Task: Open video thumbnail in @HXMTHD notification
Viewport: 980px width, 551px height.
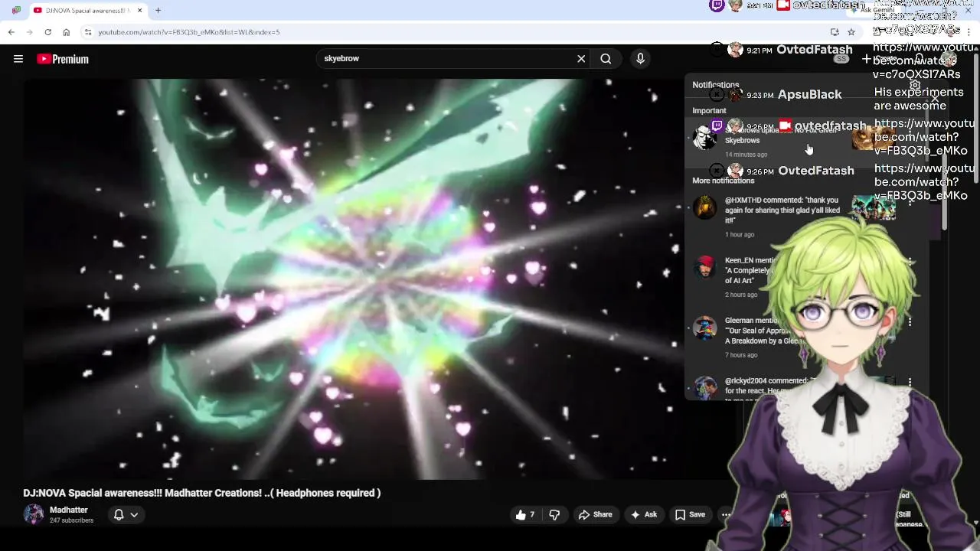Action: click(874, 207)
